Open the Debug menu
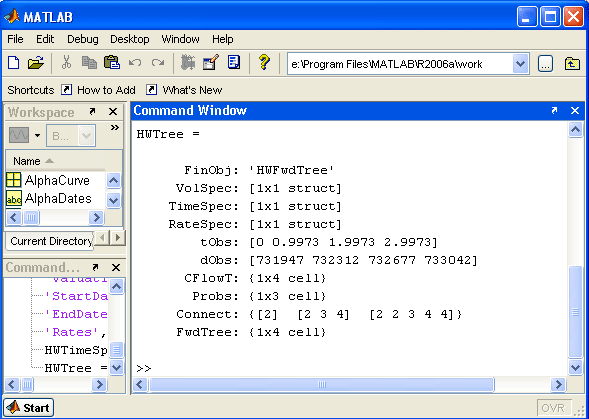 point(83,39)
